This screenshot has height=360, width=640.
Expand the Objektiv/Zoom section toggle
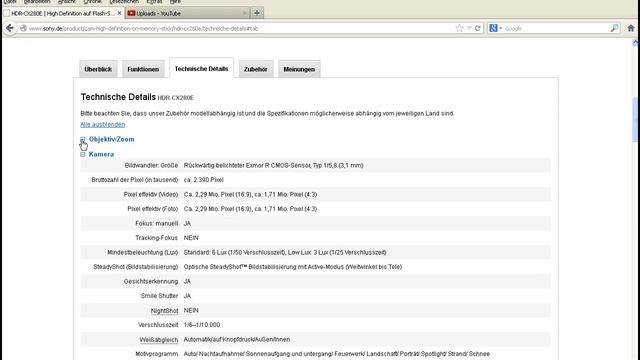point(83,140)
